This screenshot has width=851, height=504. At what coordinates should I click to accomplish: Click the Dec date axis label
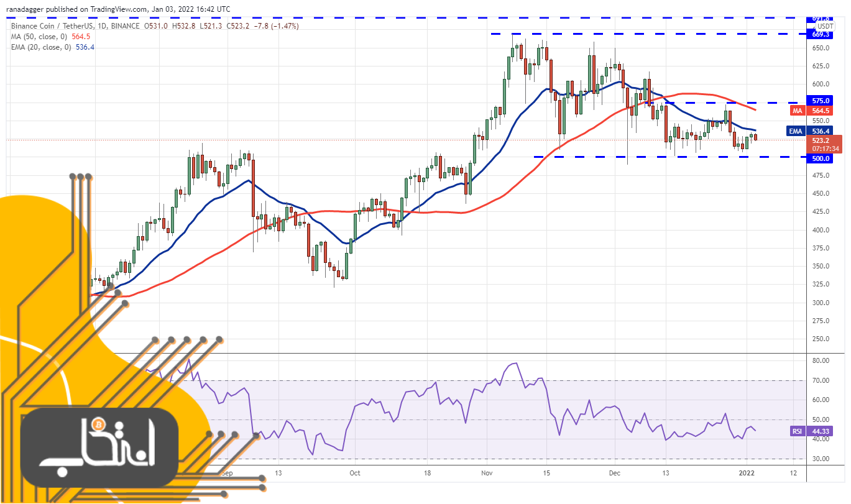615,473
